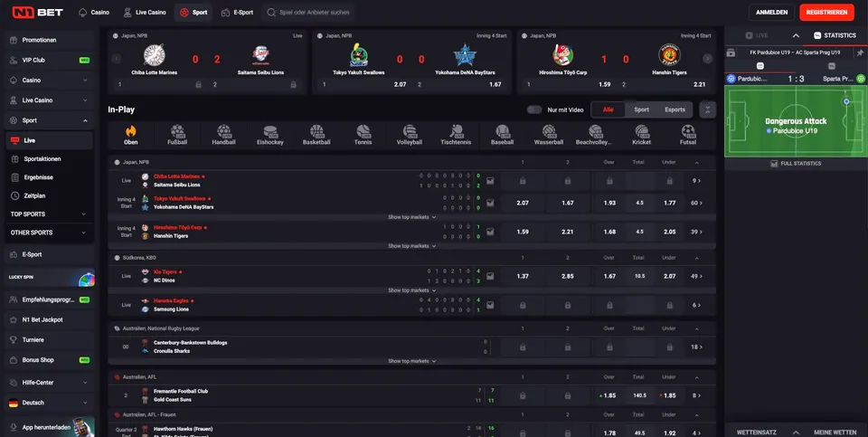Open the Eishockey category icon
868x437 pixels.
[x=269, y=136]
